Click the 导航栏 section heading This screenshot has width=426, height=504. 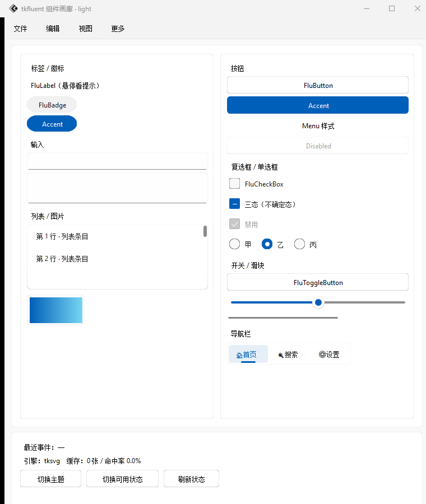(x=240, y=334)
